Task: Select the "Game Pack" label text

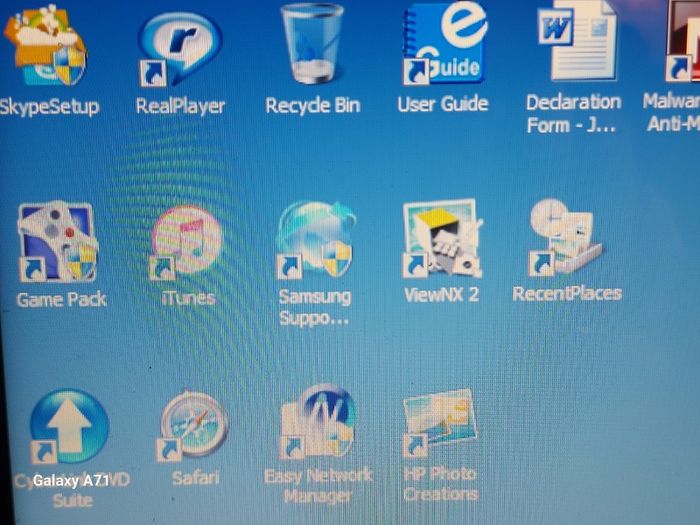Action: (62, 299)
